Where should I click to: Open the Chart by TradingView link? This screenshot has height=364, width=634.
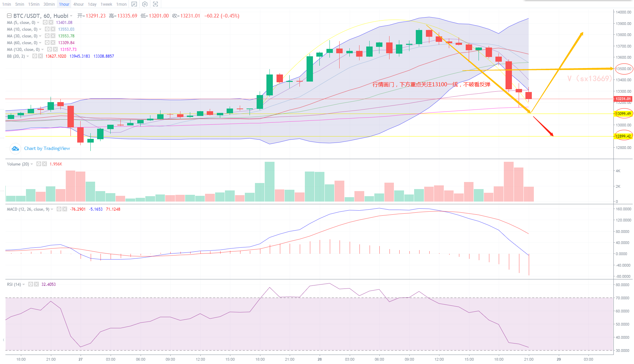tap(47, 148)
